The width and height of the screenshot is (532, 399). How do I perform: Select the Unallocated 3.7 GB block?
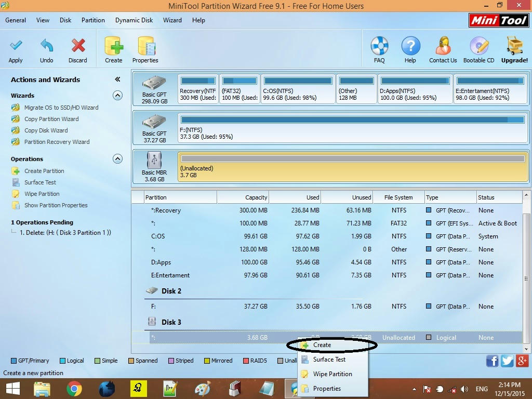point(353,167)
